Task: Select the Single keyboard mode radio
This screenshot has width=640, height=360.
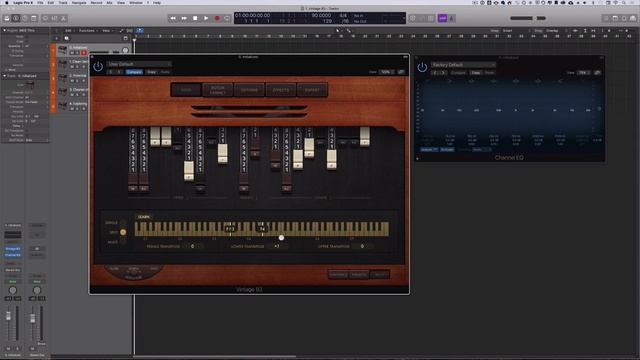Action: 123,223
